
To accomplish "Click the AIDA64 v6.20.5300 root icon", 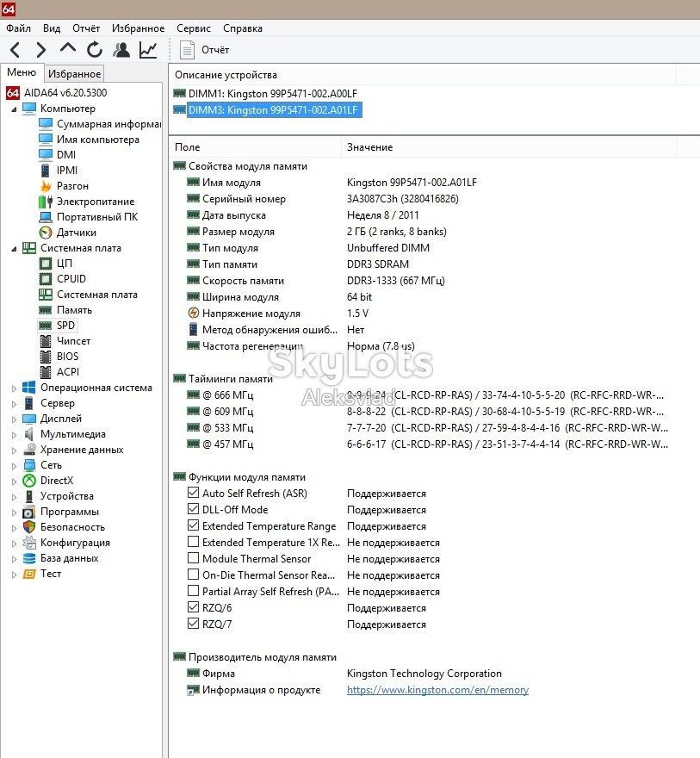I will 13,93.
